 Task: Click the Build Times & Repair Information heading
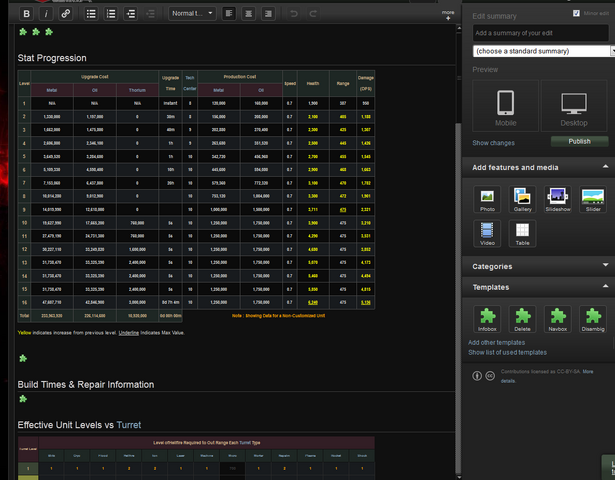[x=86, y=385]
